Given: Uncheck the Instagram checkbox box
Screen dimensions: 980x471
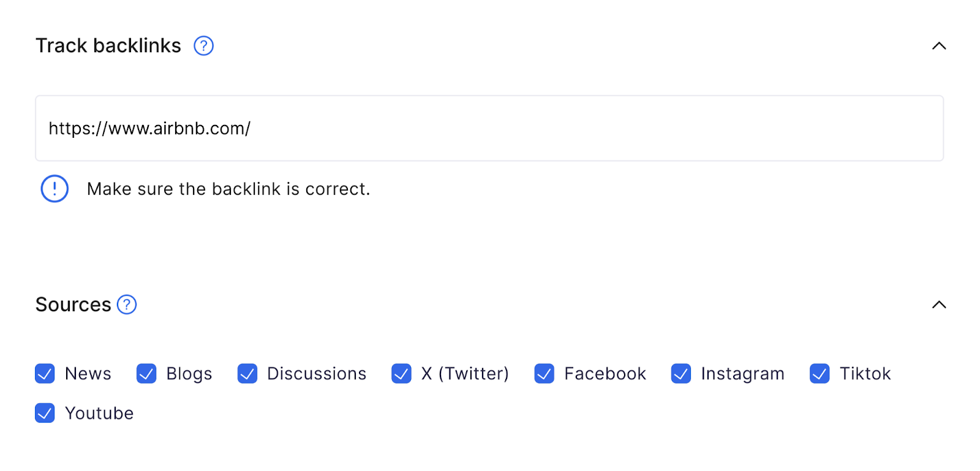Looking at the screenshot, I should tap(681, 374).
